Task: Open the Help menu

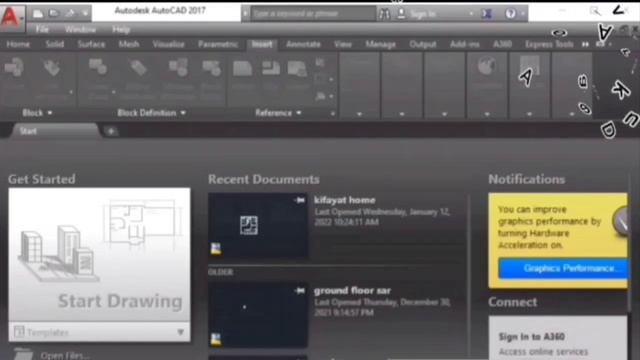Action: [x=121, y=29]
